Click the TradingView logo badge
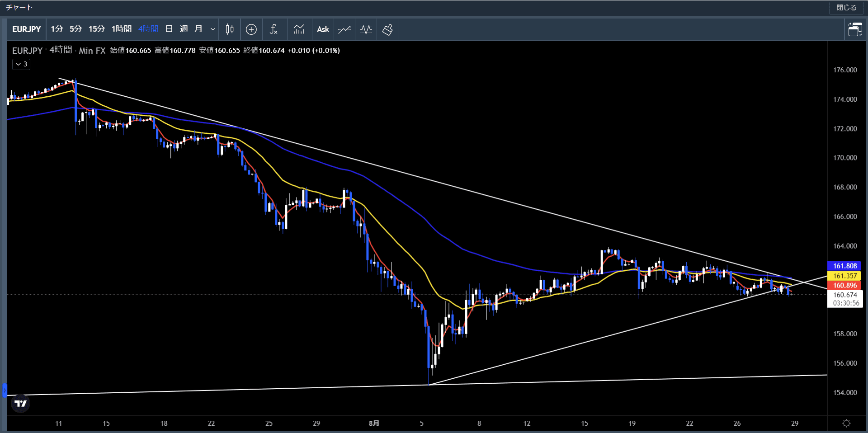Viewport: 868px width, 433px height. click(x=20, y=404)
